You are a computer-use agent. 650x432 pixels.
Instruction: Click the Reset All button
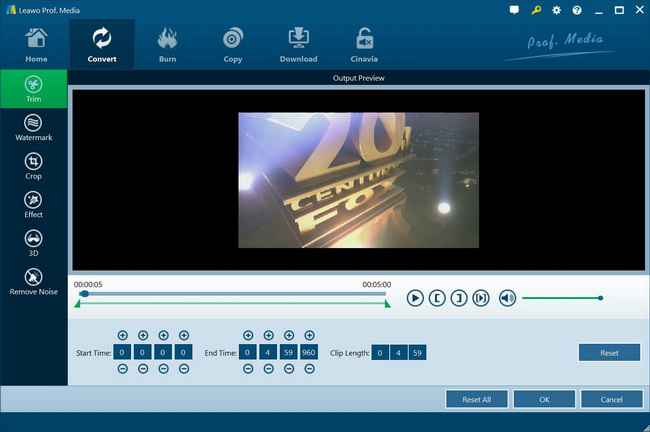[x=477, y=399]
